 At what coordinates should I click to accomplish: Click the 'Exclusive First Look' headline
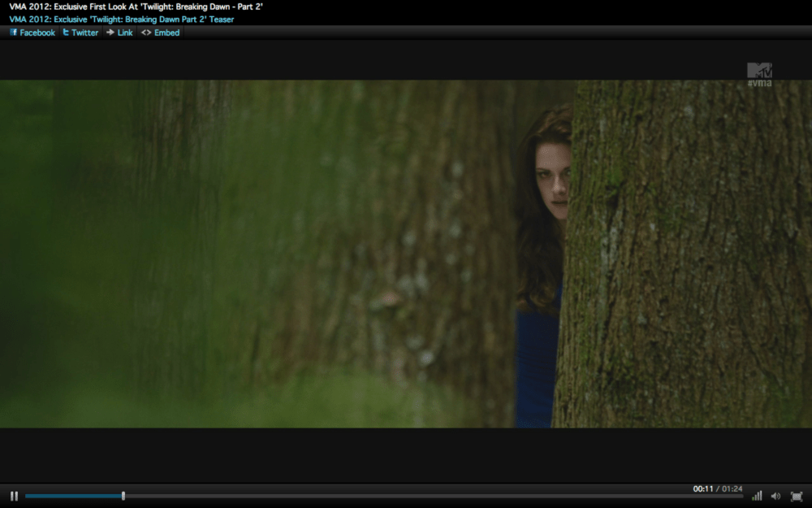tap(136, 7)
